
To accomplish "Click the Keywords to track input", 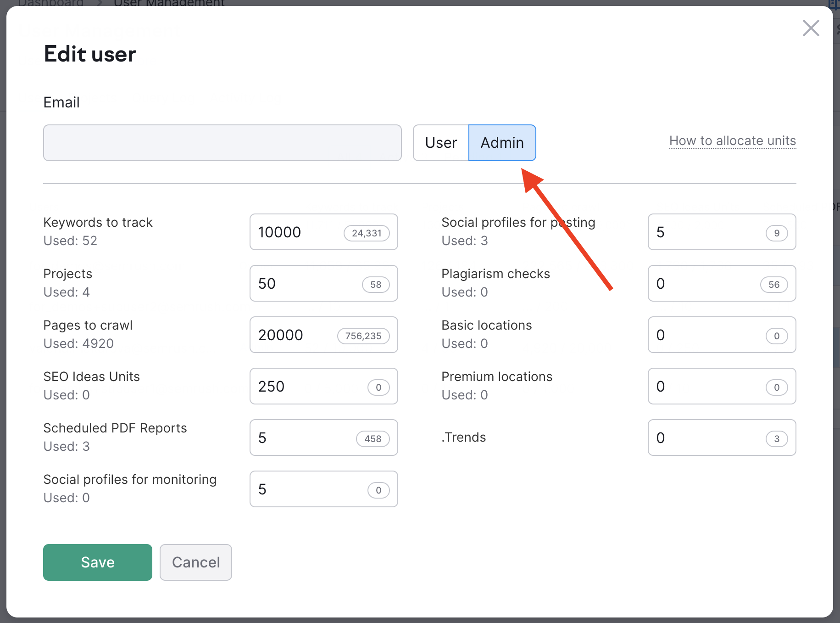I will [296, 232].
